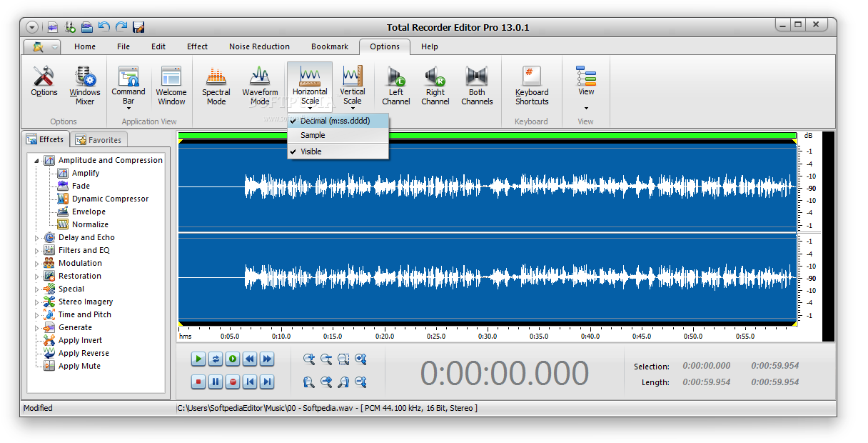Expand the Delay and Echo category
Screen dimensions: 868x443
[37, 238]
